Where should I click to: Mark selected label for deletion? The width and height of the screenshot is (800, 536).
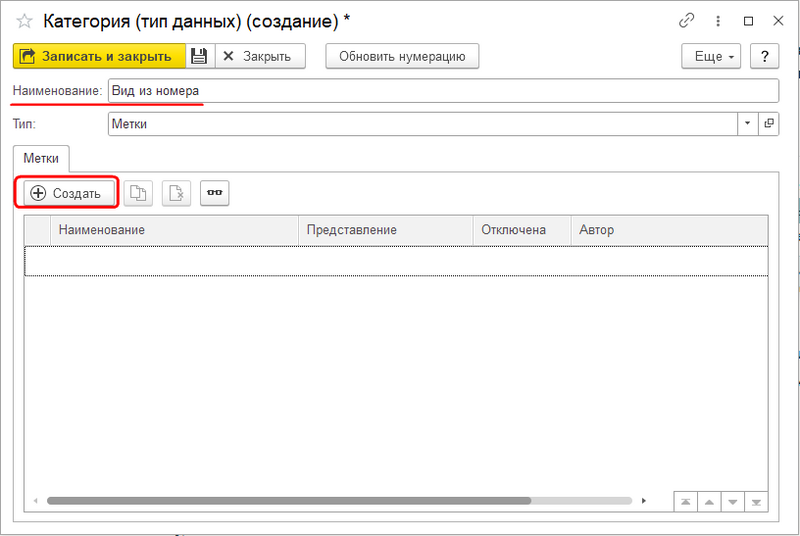pyautogui.click(x=176, y=193)
